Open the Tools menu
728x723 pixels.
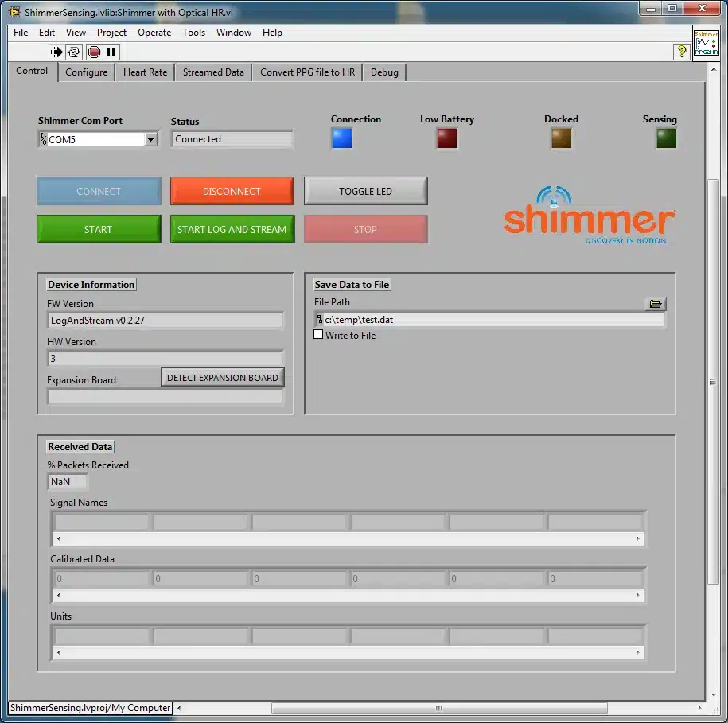(x=193, y=33)
